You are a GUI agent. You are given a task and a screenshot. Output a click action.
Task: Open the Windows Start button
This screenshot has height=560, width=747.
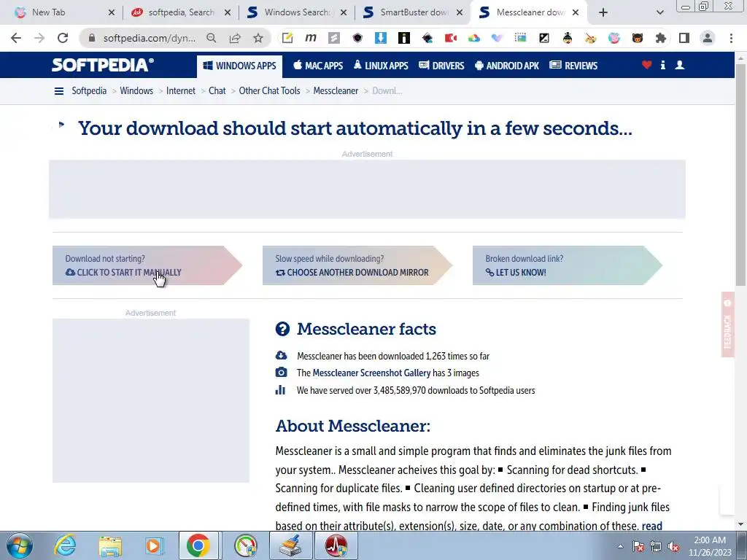click(20, 546)
